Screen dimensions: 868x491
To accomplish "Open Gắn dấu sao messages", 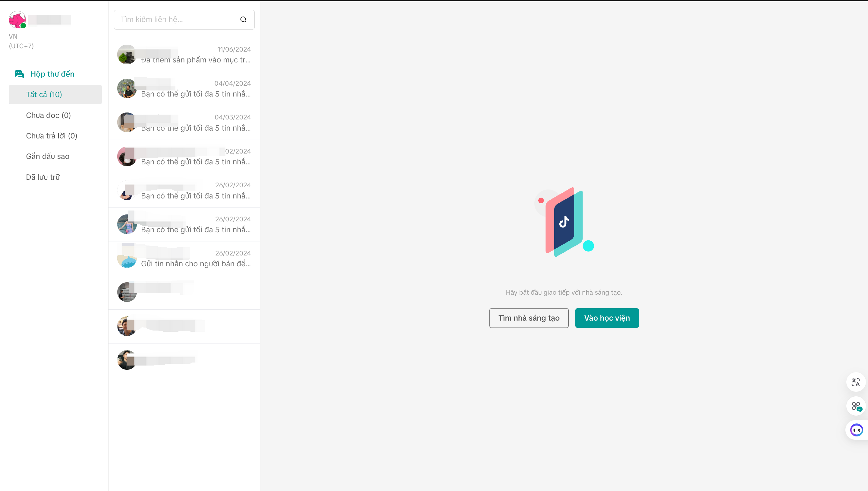I will click(x=48, y=157).
